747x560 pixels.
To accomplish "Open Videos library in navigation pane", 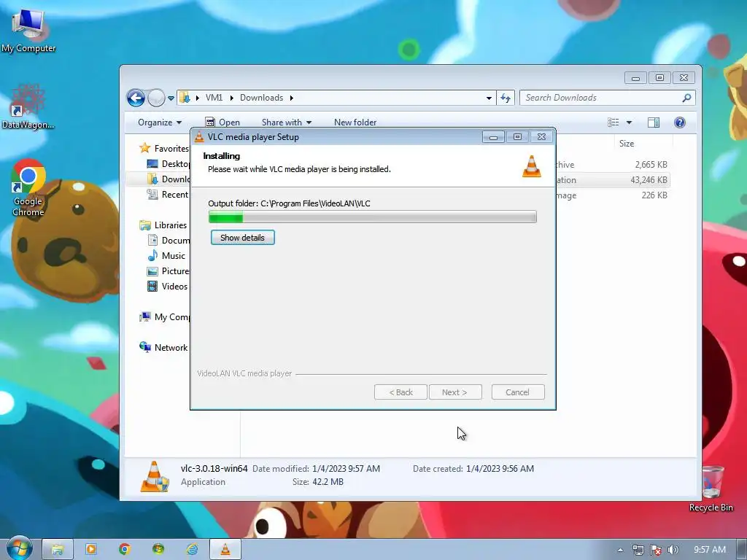I will pos(167,286).
